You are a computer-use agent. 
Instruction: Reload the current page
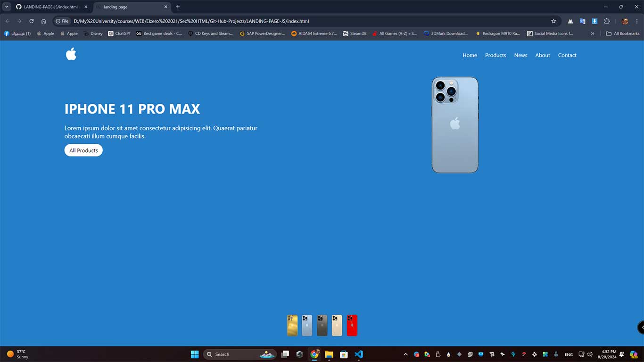click(x=32, y=21)
